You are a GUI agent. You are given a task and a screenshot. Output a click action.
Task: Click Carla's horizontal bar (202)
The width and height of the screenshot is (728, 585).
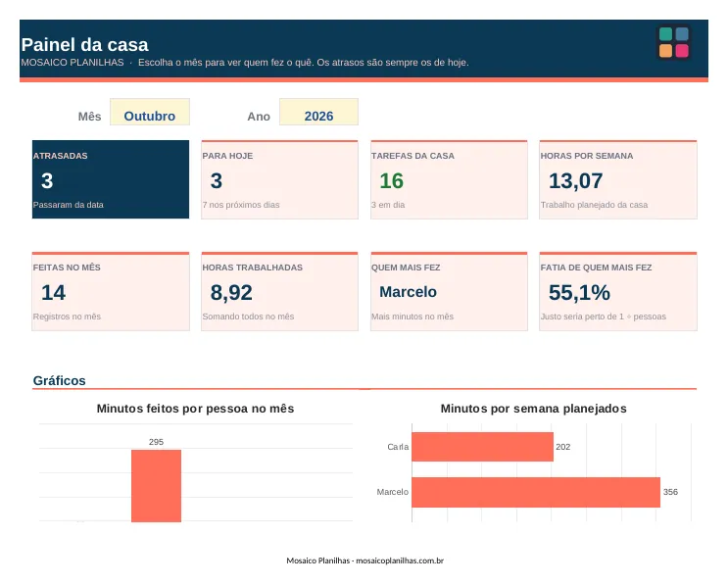pyautogui.click(x=482, y=447)
